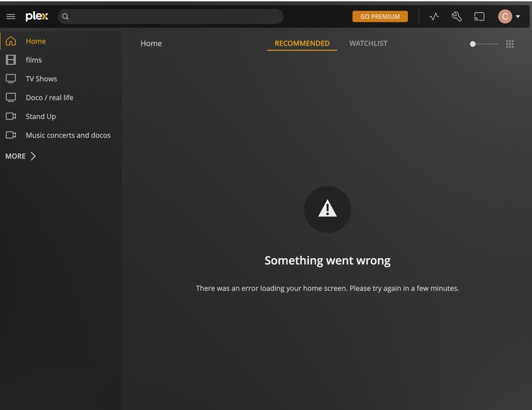
Task: Open the Settings wrench icon
Action: 456,17
